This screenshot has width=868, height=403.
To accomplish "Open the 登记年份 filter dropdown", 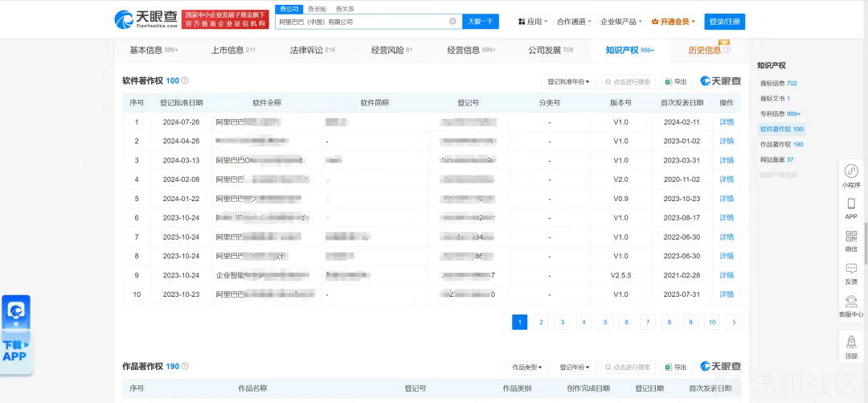I will pyautogui.click(x=575, y=367).
